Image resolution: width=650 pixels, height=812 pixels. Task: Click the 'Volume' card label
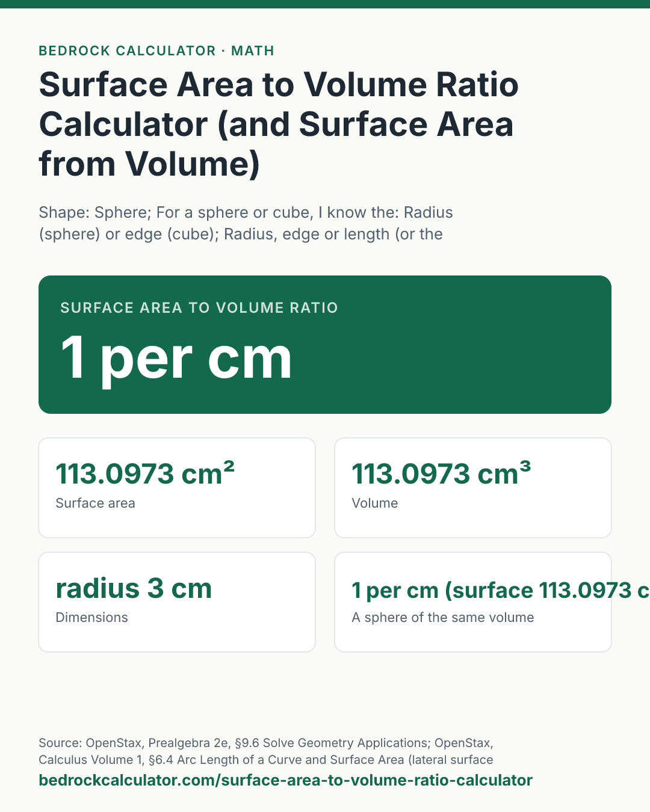374,503
